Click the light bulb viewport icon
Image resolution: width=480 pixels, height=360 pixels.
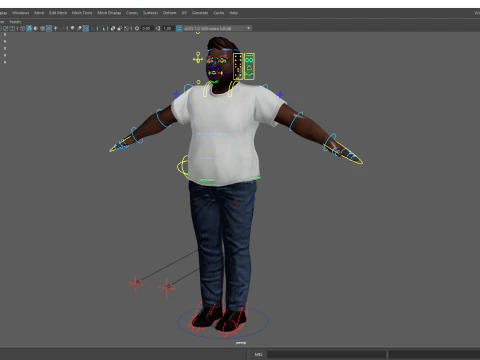[72, 28]
